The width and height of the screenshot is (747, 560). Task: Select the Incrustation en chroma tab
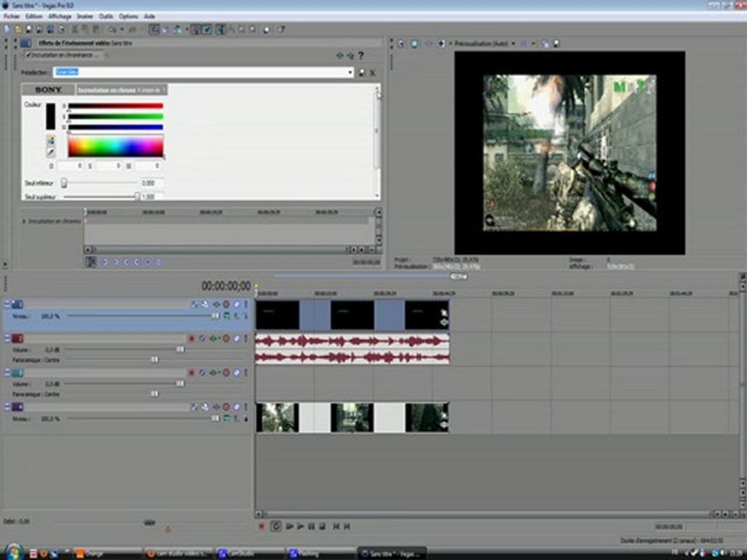coord(121,89)
